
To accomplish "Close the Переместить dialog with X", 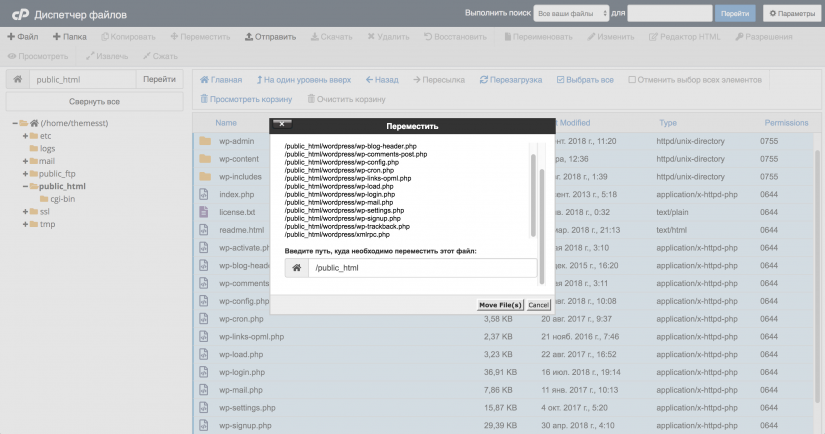I will (282, 124).
